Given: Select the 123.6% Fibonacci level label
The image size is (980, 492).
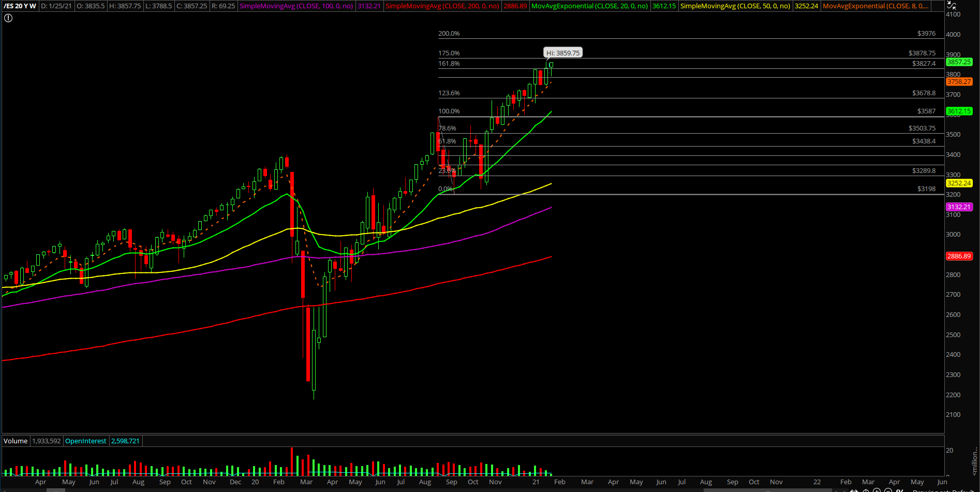Looking at the screenshot, I should 449,93.
